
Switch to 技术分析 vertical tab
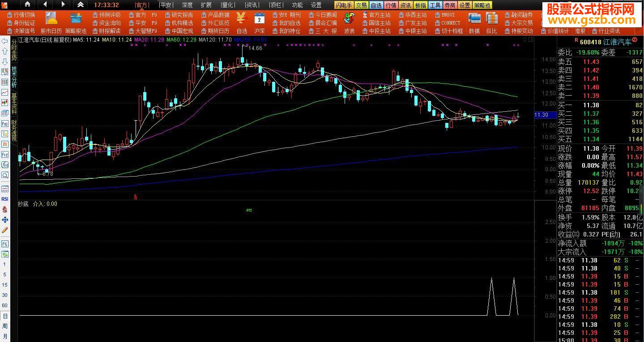14,77
